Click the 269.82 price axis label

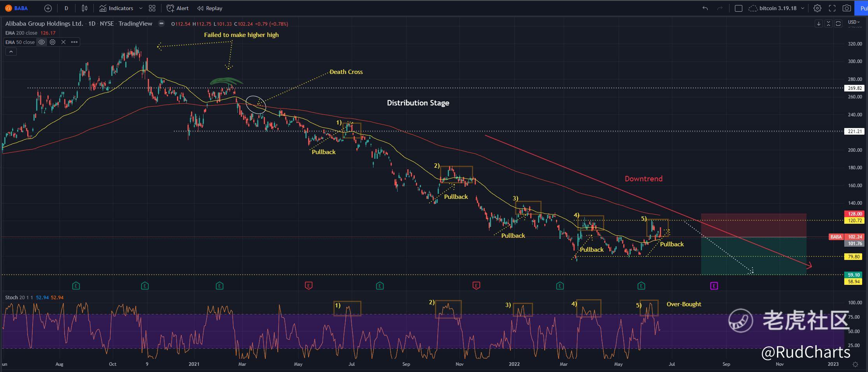point(854,88)
